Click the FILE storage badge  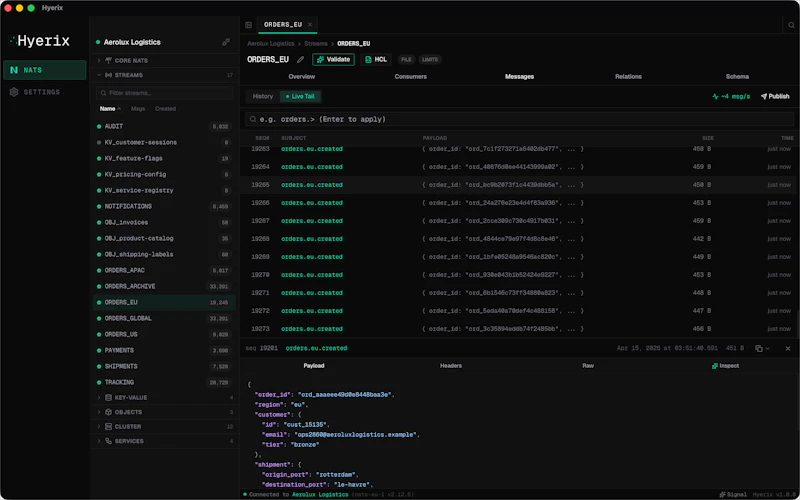(406, 59)
